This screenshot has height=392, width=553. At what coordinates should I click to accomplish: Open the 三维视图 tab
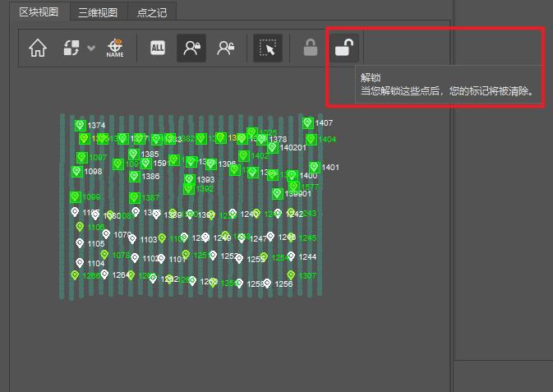[98, 12]
